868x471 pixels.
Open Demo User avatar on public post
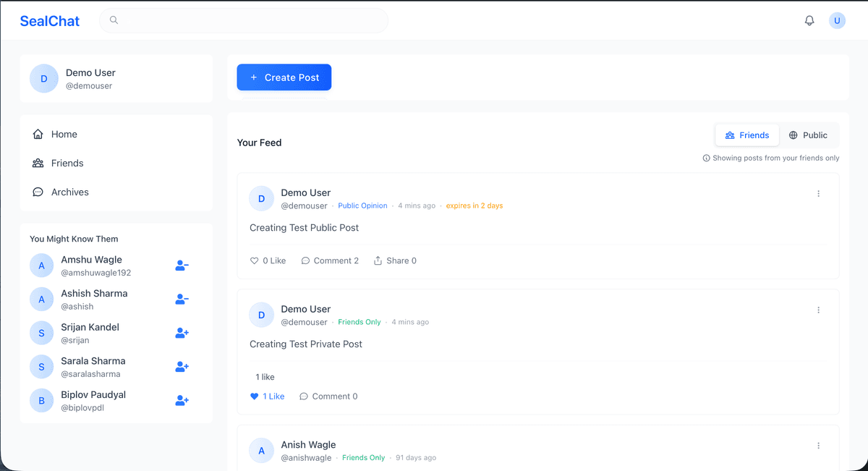262,198
